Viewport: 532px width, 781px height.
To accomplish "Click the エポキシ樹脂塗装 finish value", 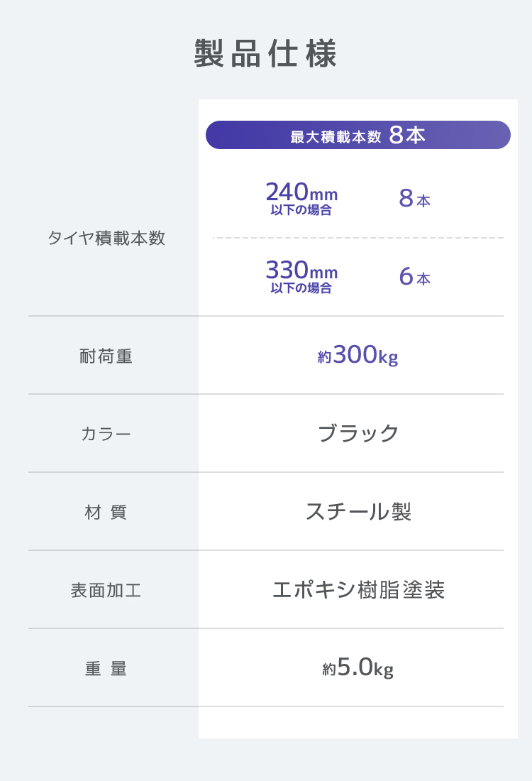I will coord(358,589).
